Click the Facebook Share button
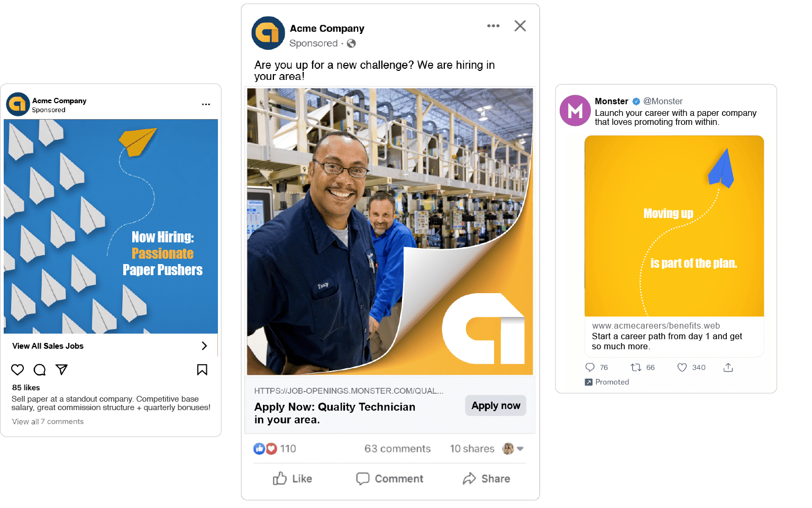The image size is (812, 508). click(x=487, y=478)
